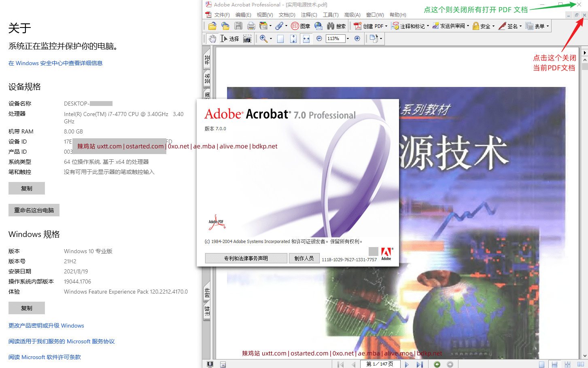The width and height of the screenshot is (588, 368).
Task: Click the paperclip Attach file icon
Action: click(279, 26)
